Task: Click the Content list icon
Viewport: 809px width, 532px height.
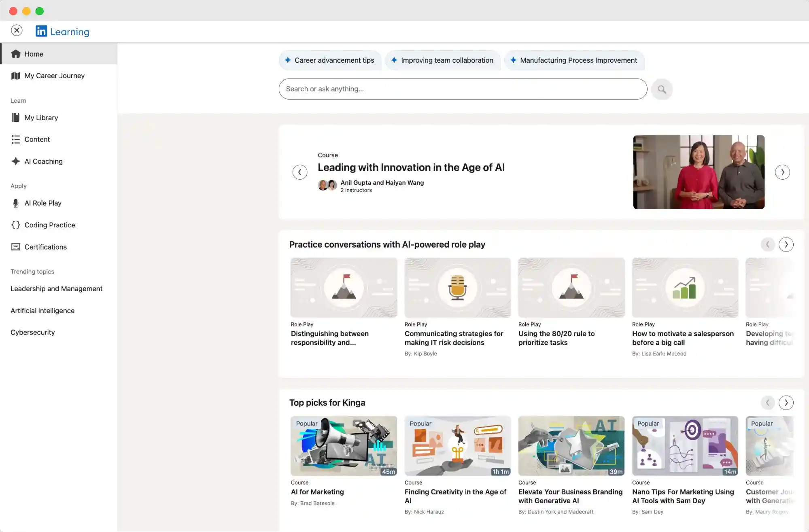Action: (16, 139)
